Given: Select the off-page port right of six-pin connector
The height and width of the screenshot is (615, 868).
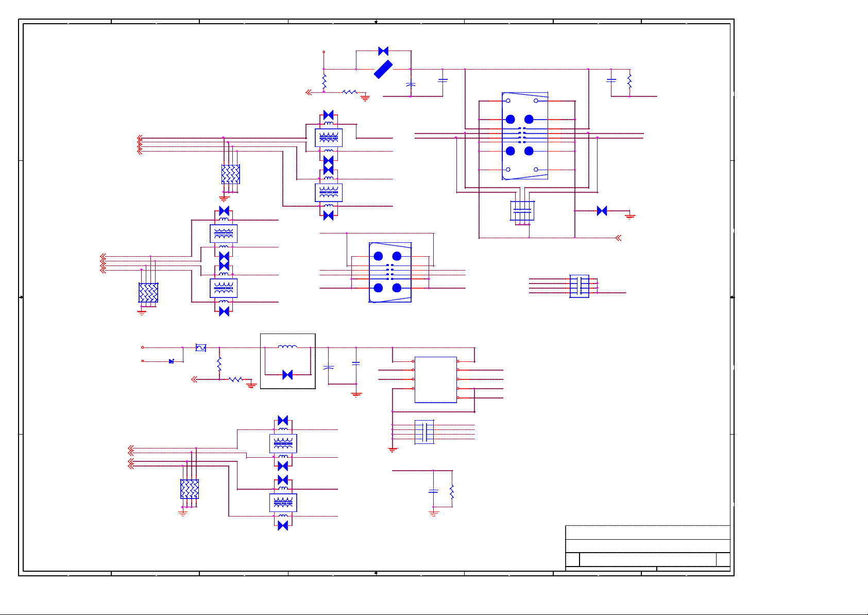Looking at the screenshot, I should point(619,238).
